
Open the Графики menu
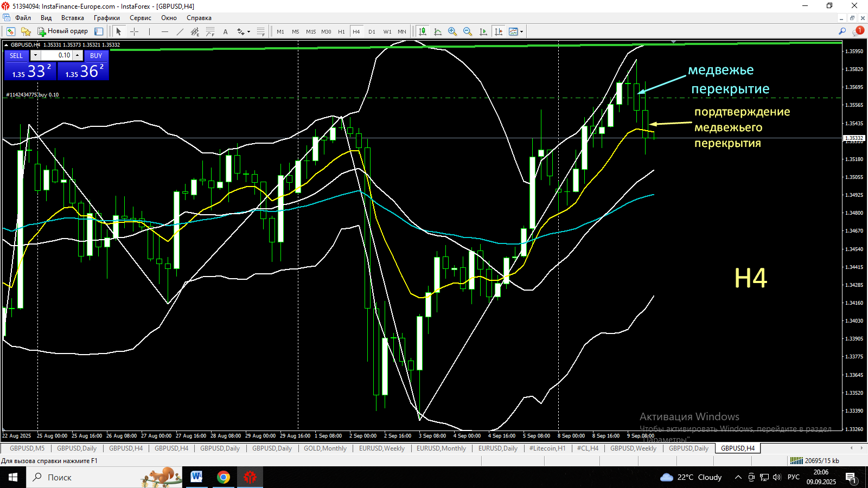click(x=107, y=18)
